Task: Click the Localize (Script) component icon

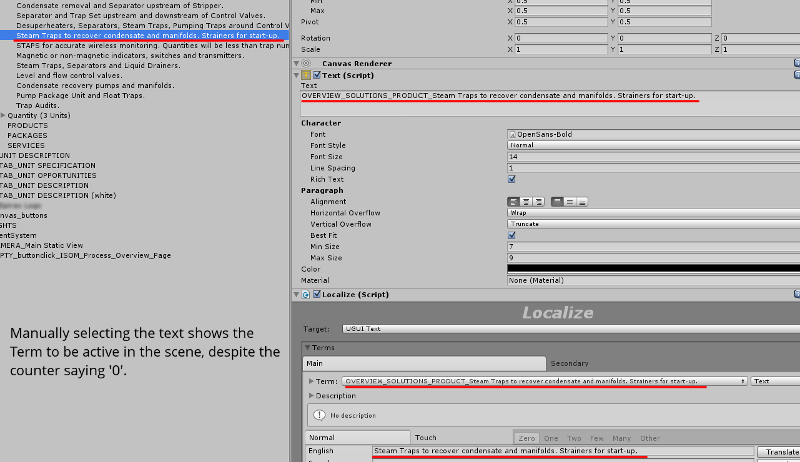Action: pyautogui.click(x=307, y=295)
